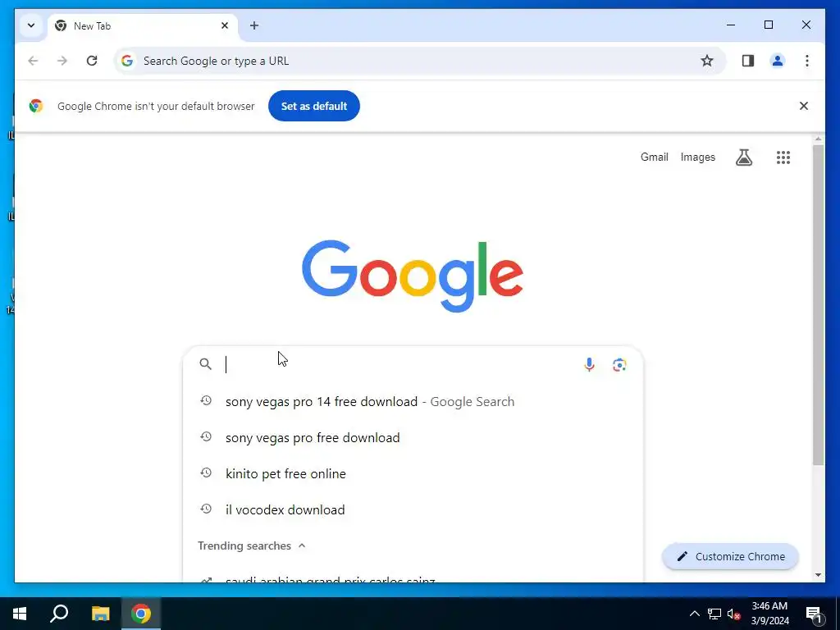
Task: Open the Chrome profile avatar
Action: [778, 61]
